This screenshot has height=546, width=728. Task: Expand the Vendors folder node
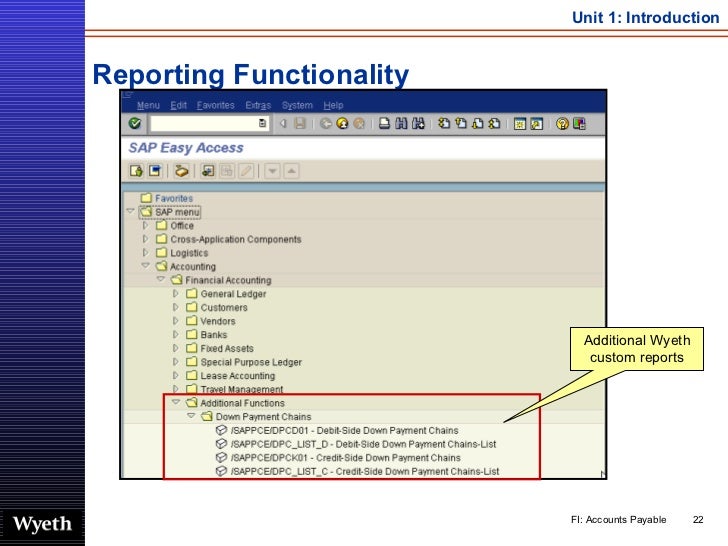tap(176, 321)
